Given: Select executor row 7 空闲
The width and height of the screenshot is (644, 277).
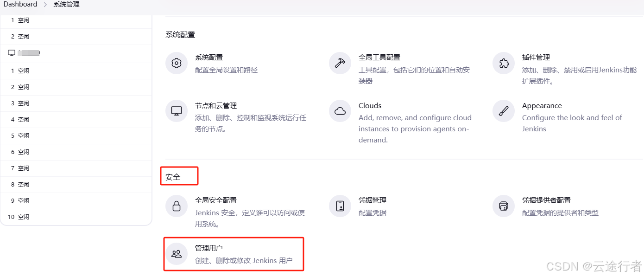Looking at the screenshot, I should (76, 168).
